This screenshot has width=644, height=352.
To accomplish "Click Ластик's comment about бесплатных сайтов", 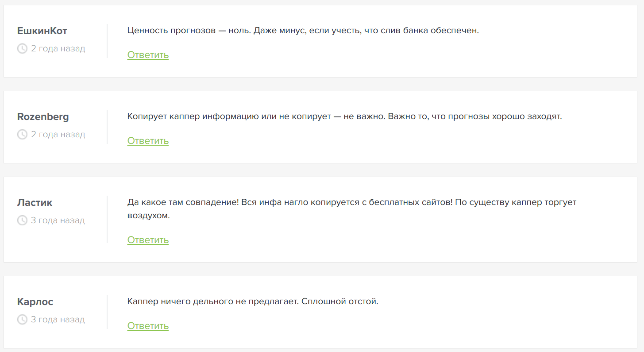I will coord(352,202).
